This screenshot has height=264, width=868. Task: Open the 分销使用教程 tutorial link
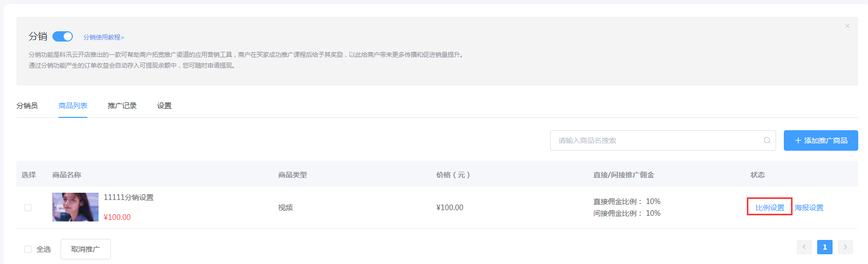pyautogui.click(x=104, y=37)
